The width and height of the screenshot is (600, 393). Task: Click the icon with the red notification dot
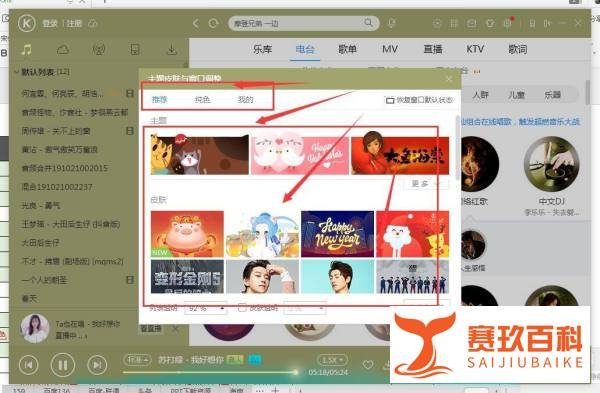tap(508, 23)
